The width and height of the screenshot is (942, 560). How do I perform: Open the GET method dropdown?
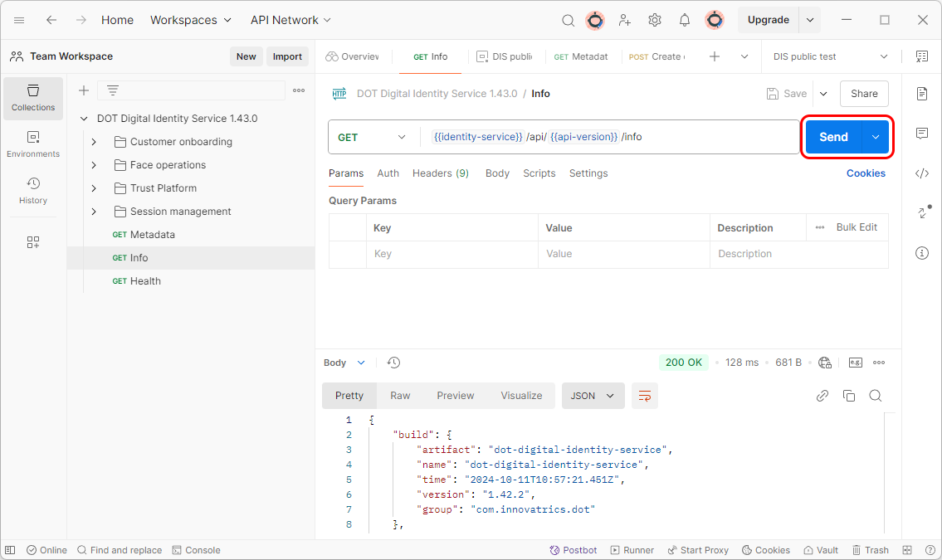tap(372, 137)
